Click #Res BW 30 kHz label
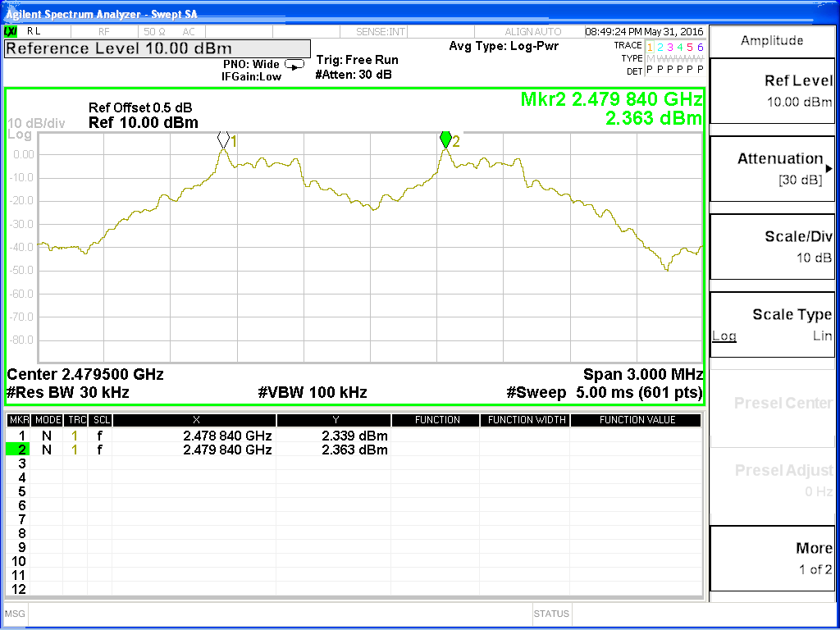Viewport: 840px width, 630px height. [67, 393]
